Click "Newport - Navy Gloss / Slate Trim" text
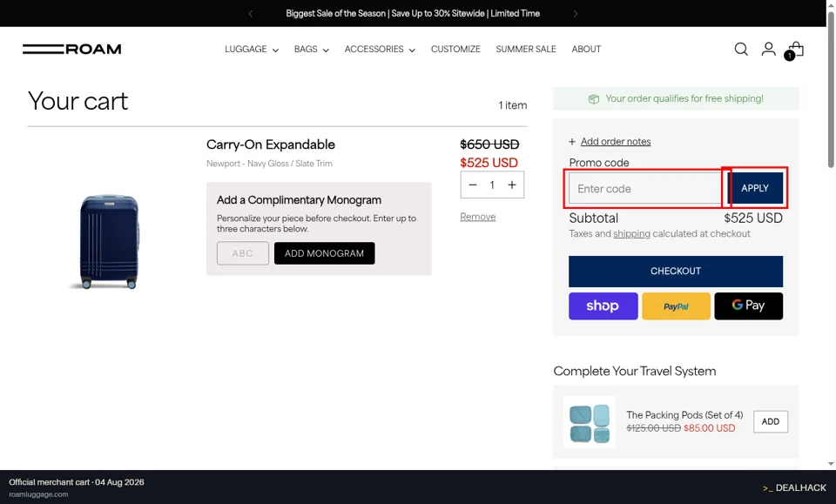 point(269,164)
